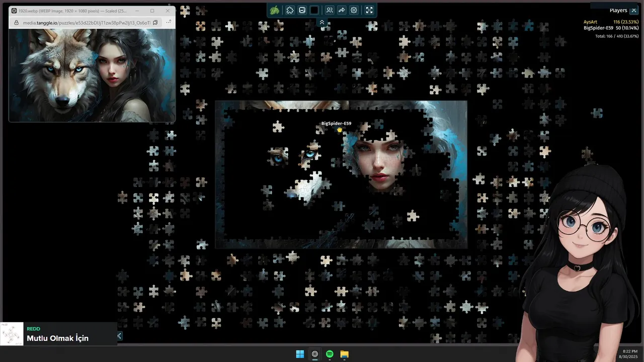Open the players icon in toolbar

pyautogui.click(x=330, y=10)
